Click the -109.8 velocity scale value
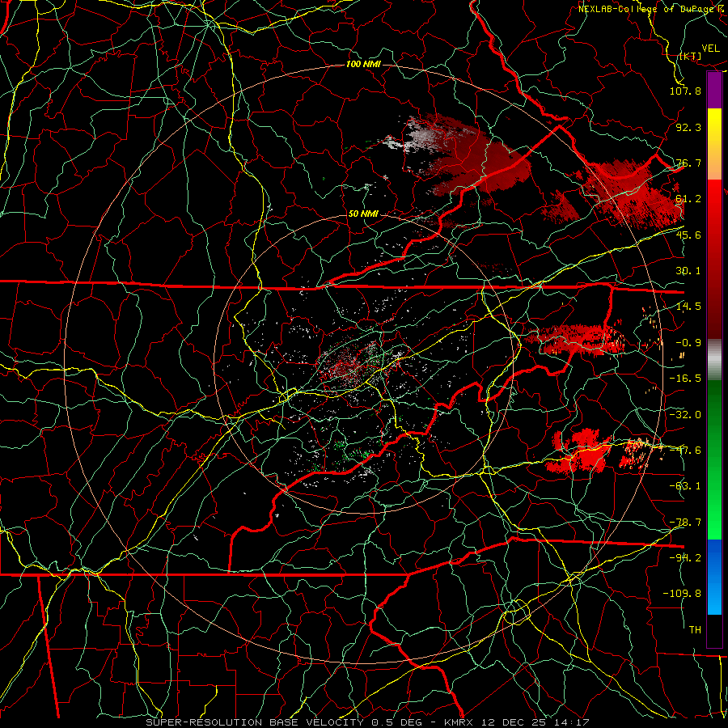Image resolution: width=728 pixels, height=728 pixels. (682, 594)
